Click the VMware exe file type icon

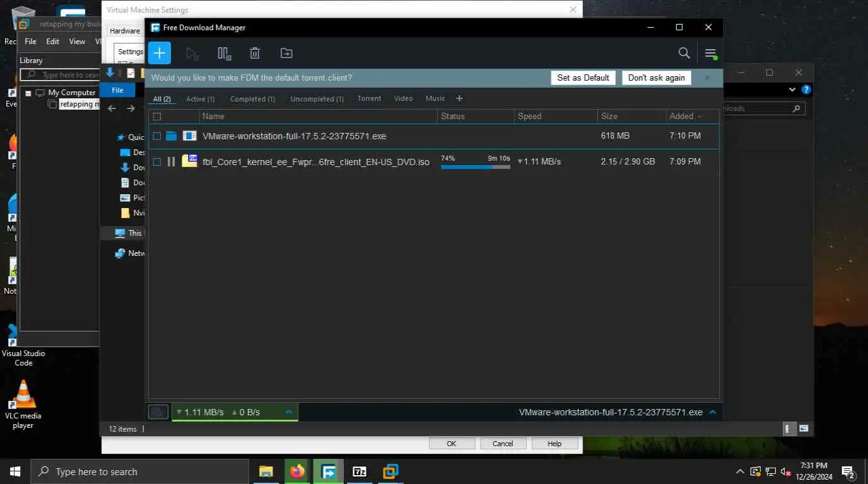click(190, 135)
